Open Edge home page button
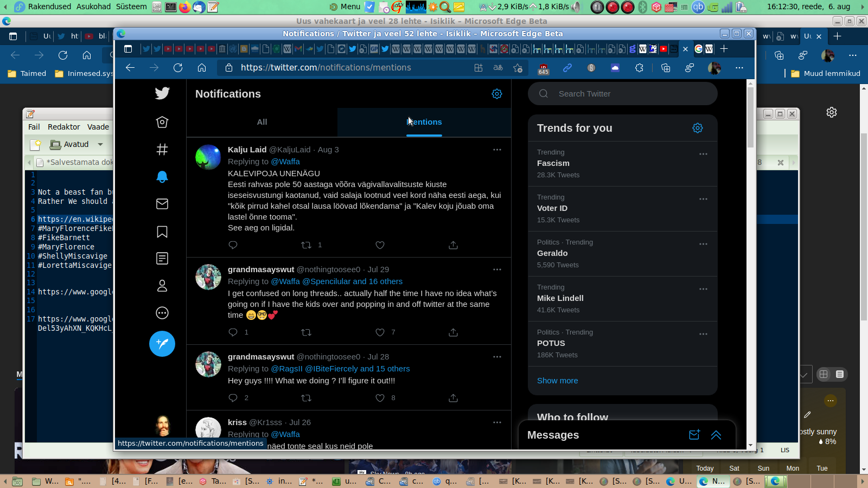The width and height of the screenshot is (868, 488). point(202,68)
